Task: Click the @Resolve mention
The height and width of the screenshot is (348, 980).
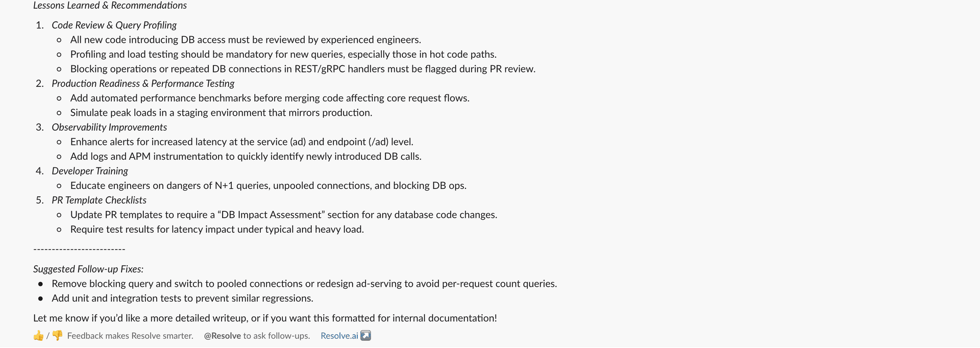Action: tap(222, 336)
